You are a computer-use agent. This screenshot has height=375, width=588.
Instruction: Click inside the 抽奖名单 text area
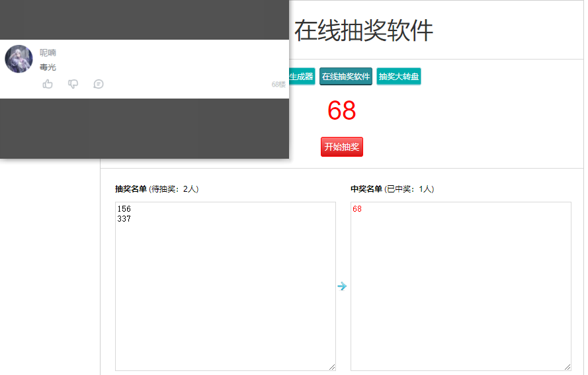[x=226, y=286]
